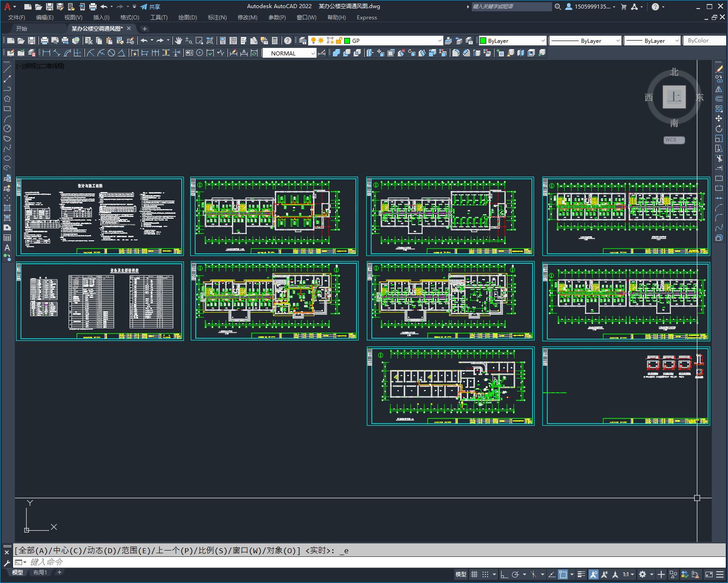Toggle object snap in the status bar
The height and width of the screenshot is (583, 728).
tap(563, 574)
